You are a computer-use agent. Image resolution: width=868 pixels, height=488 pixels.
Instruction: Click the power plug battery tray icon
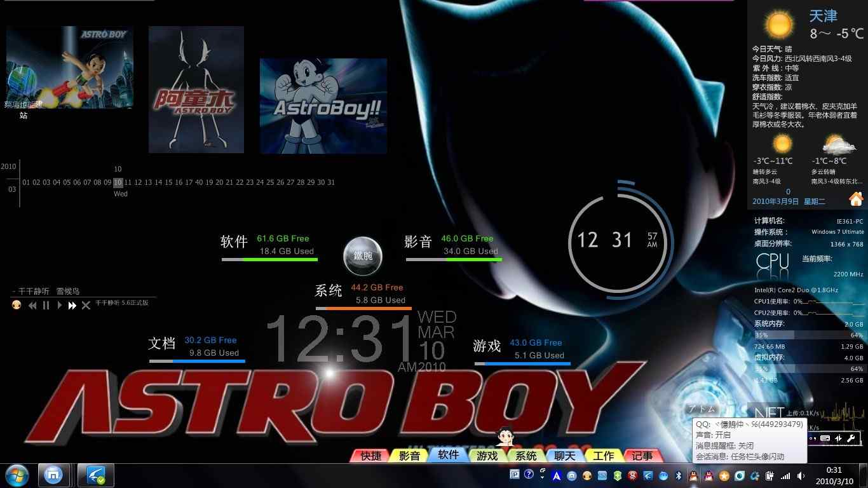pyautogui.click(x=770, y=475)
